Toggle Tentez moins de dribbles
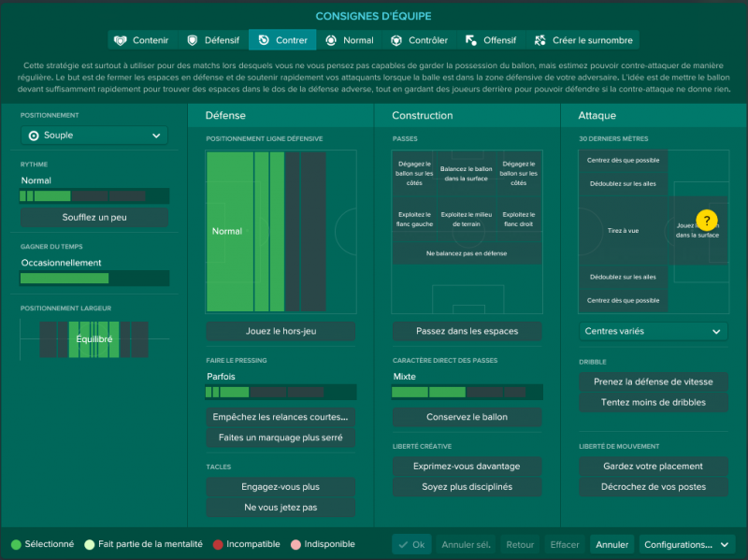Viewport: 748px width, 560px height. [653, 402]
